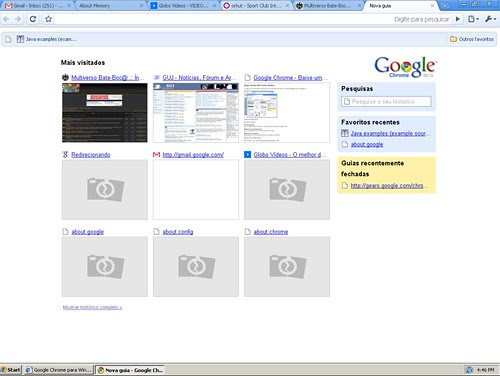
Task: Switch to the Globo Videos tab
Action: (183, 6)
